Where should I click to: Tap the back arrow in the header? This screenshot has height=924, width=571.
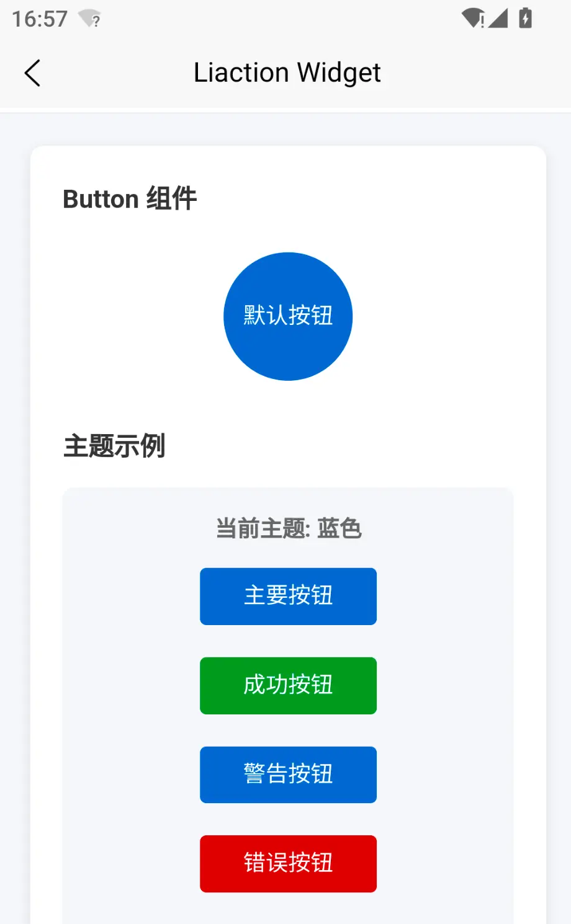click(x=32, y=73)
